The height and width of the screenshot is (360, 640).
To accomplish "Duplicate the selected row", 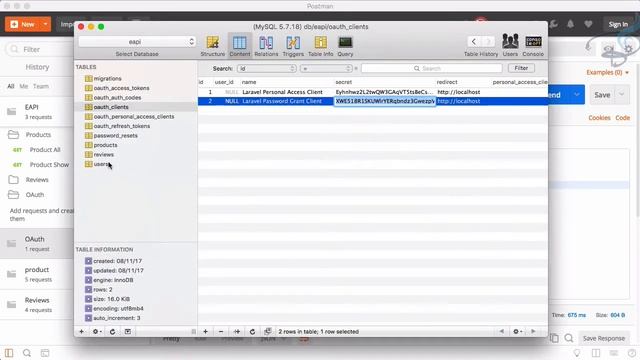I will pyautogui.click(x=237, y=331).
